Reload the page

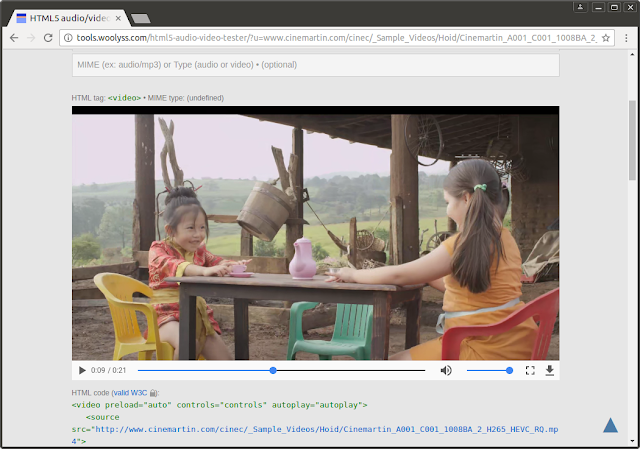pos(49,38)
